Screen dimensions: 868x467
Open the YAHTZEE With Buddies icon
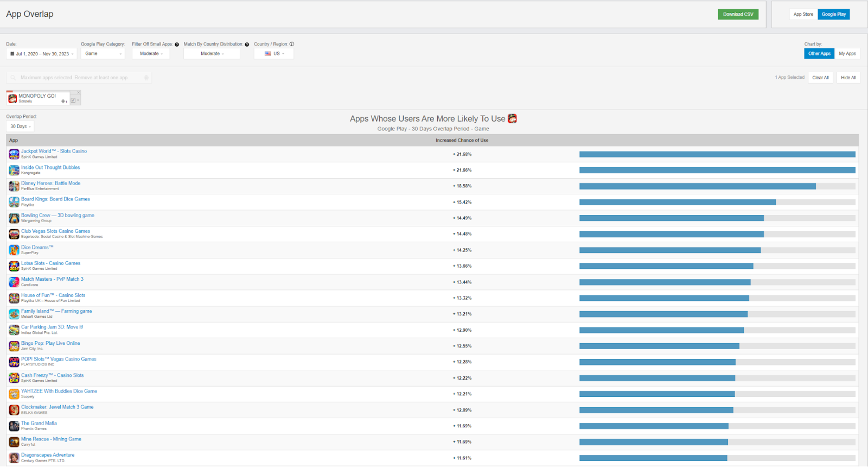[x=14, y=394]
